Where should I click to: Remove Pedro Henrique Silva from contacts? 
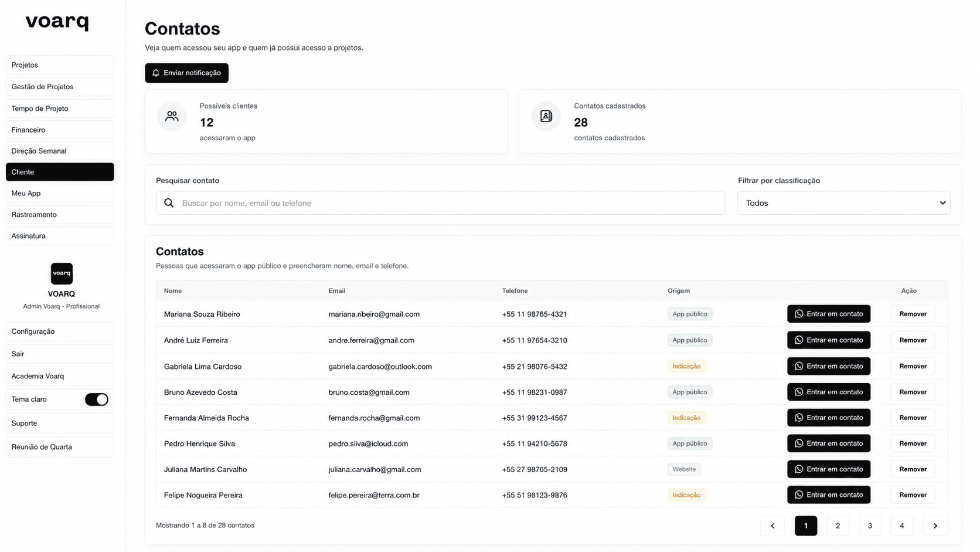(x=913, y=443)
